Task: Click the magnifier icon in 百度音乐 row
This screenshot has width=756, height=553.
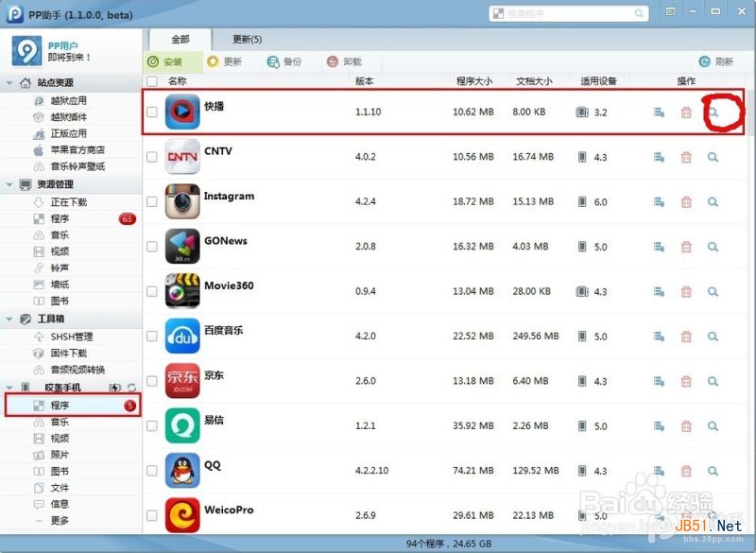Action: pos(713,337)
